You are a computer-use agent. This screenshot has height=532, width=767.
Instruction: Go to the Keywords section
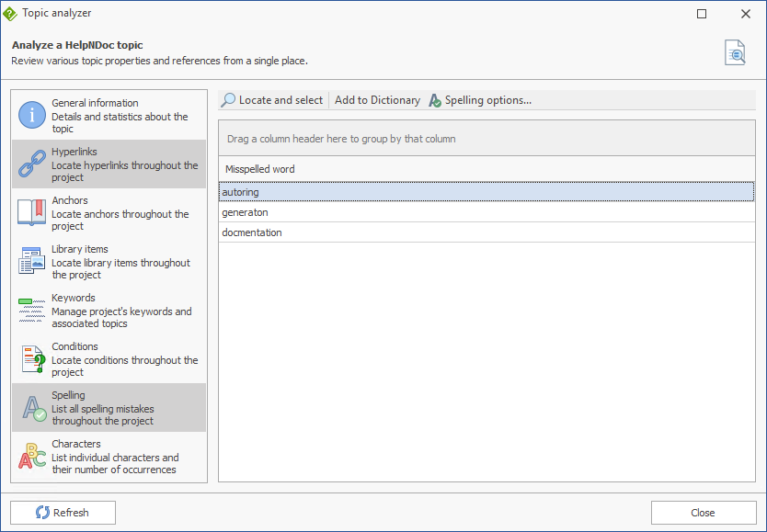click(x=109, y=311)
